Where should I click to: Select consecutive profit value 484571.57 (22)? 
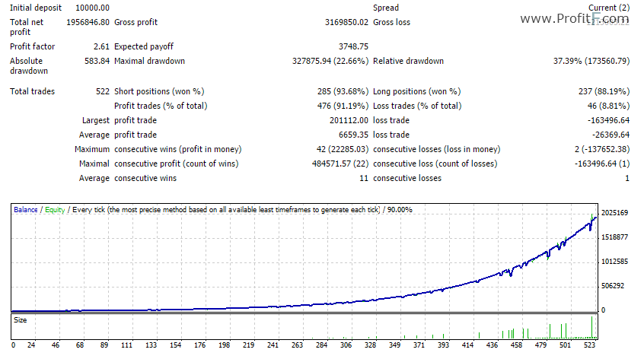pyautogui.click(x=340, y=164)
